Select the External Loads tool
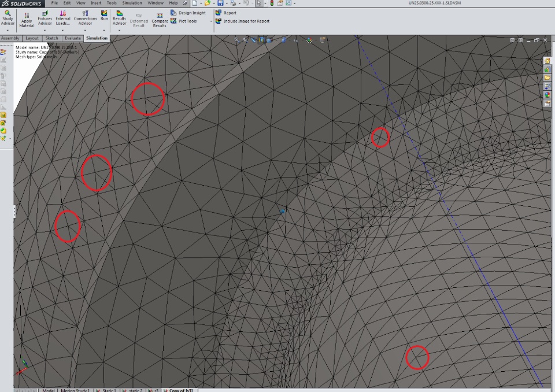Screen dimensions: 555x392 click(62, 18)
